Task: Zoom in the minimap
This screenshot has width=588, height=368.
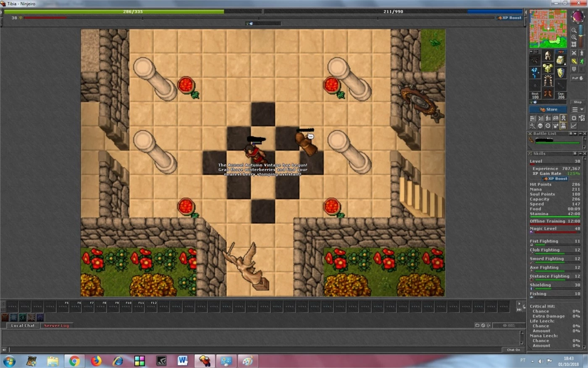Action: (574, 37)
